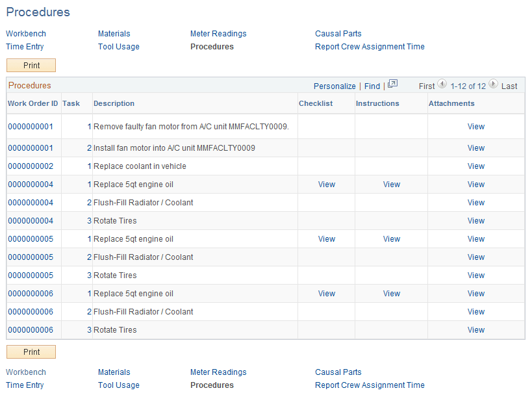Open the Causal Parts page
The width and height of the screenshot is (532, 397).
point(338,33)
